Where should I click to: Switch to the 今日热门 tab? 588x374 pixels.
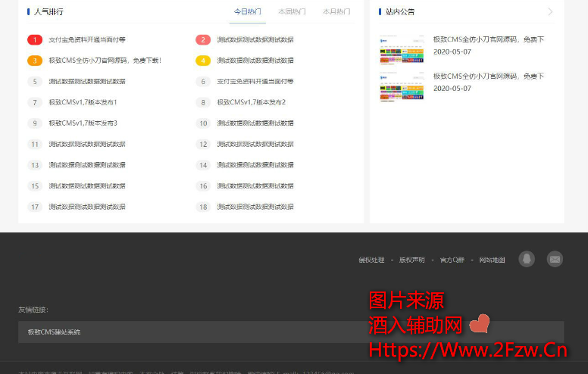248,11
